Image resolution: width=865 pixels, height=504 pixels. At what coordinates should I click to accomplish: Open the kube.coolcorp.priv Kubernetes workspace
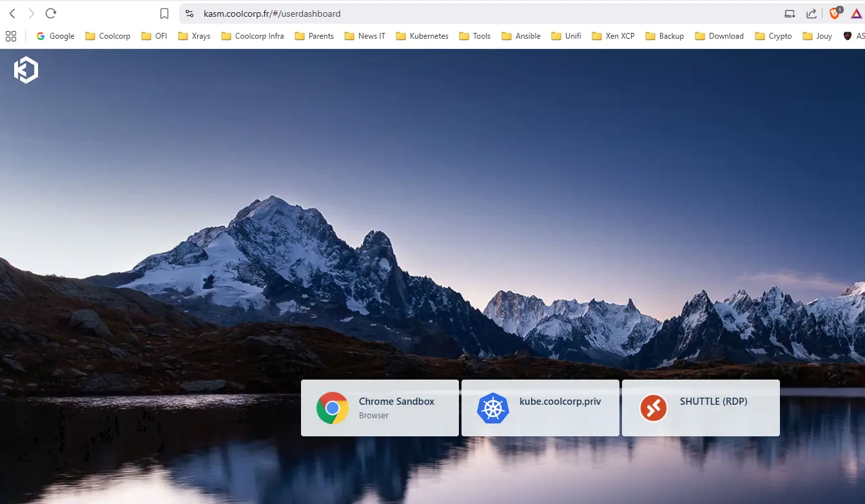540,408
